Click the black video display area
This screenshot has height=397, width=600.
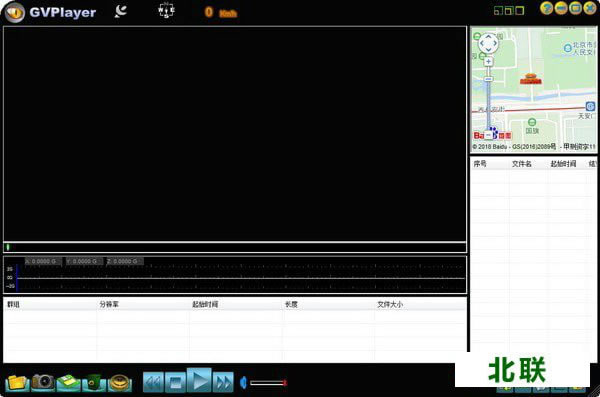click(235, 134)
